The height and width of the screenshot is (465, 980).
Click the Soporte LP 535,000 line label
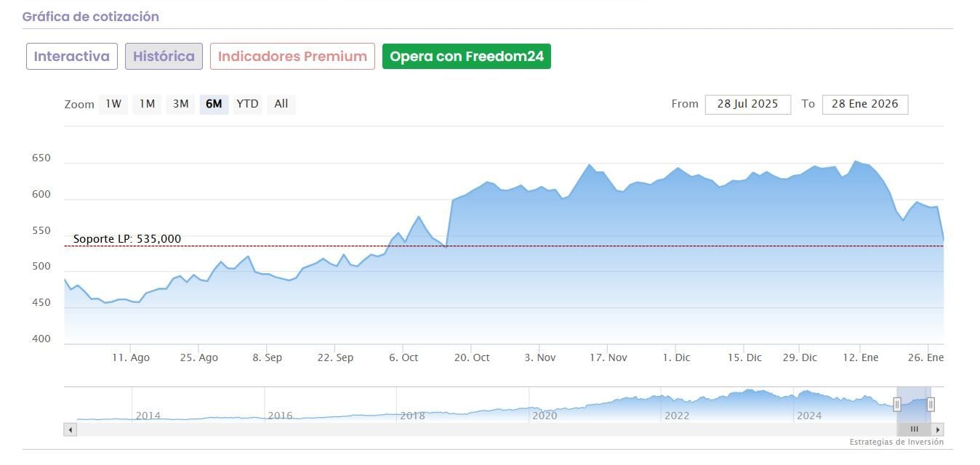(127, 239)
